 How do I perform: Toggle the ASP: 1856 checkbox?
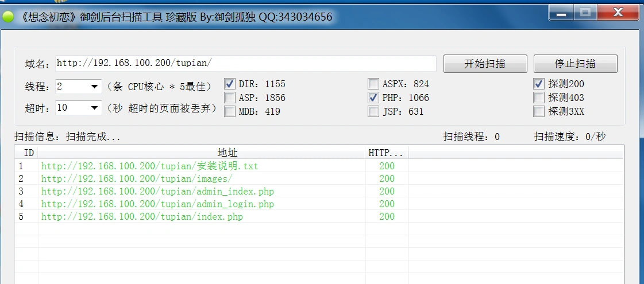pyautogui.click(x=230, y=98)
